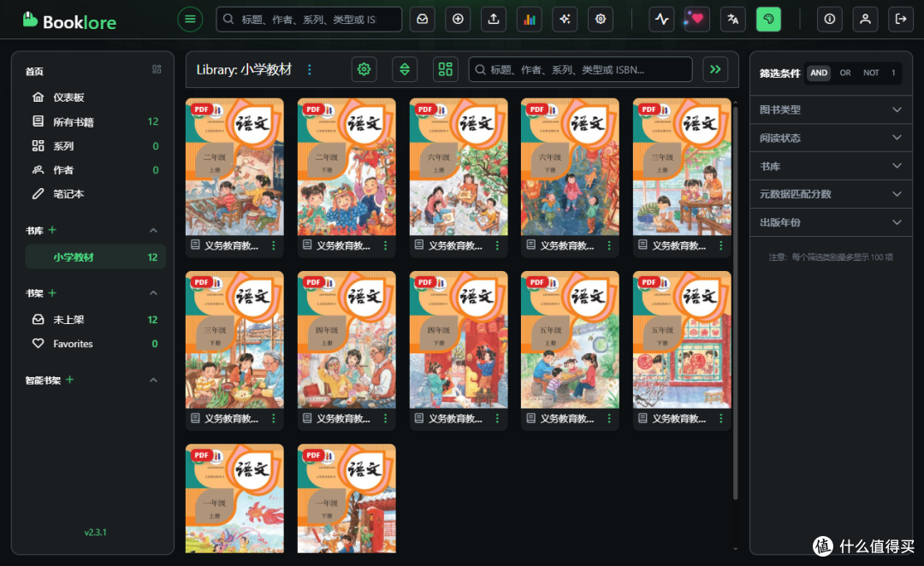Expand the 阅读状态 filter
The image size is (924, 566).
point(831,138)
